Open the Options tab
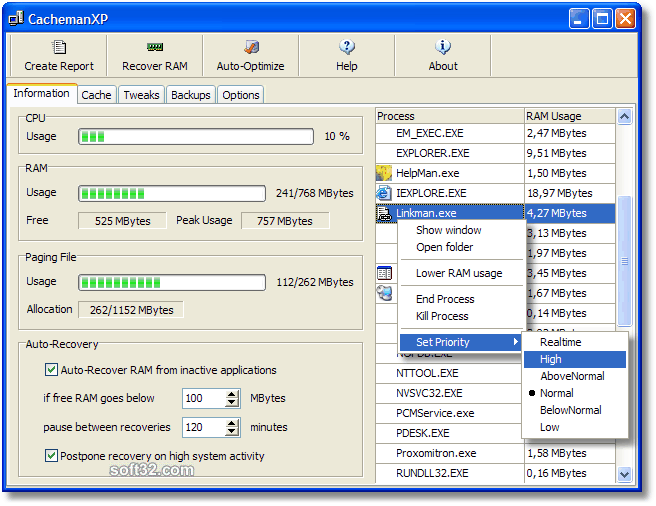The image size is (656, 506). pyautogui.click(x=241, y=95)
